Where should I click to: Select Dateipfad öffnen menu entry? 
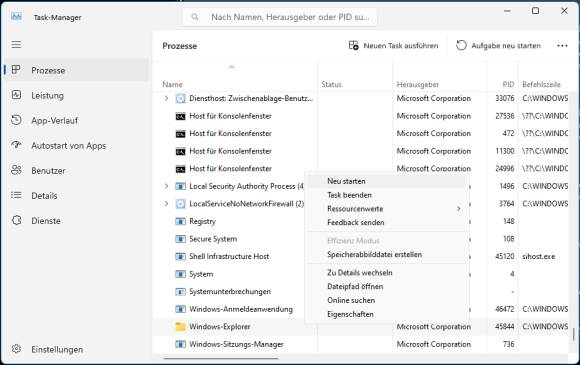point(387,287)
